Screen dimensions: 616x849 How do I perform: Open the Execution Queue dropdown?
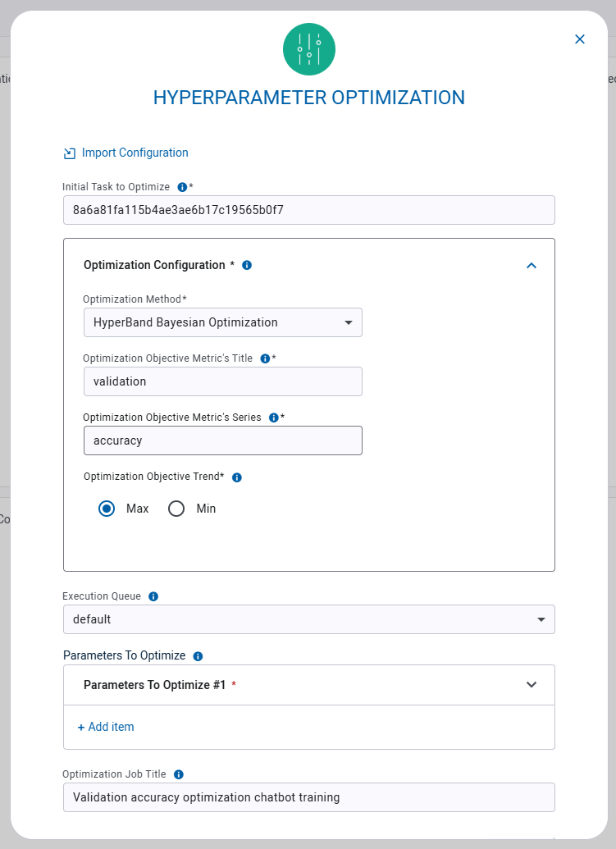pos(542,619)
